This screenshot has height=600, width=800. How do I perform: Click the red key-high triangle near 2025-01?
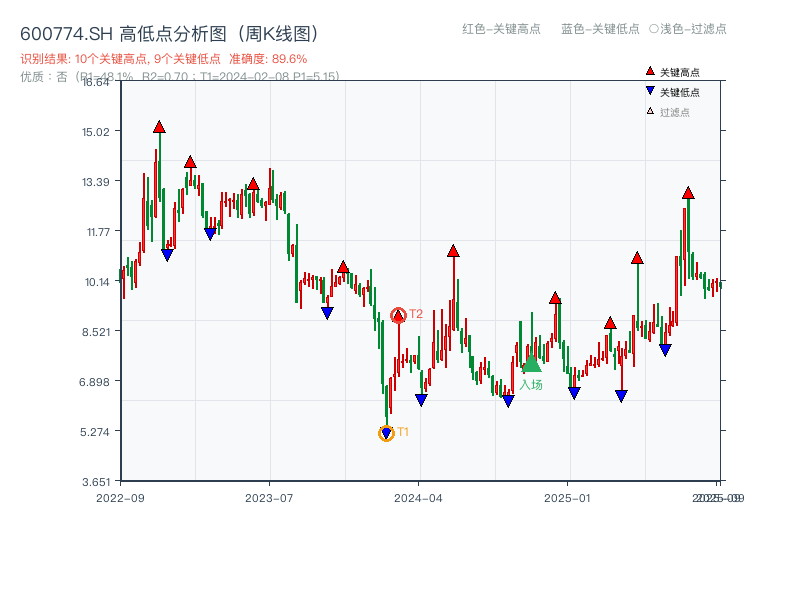pyautogui.click(x=554, y=296)
